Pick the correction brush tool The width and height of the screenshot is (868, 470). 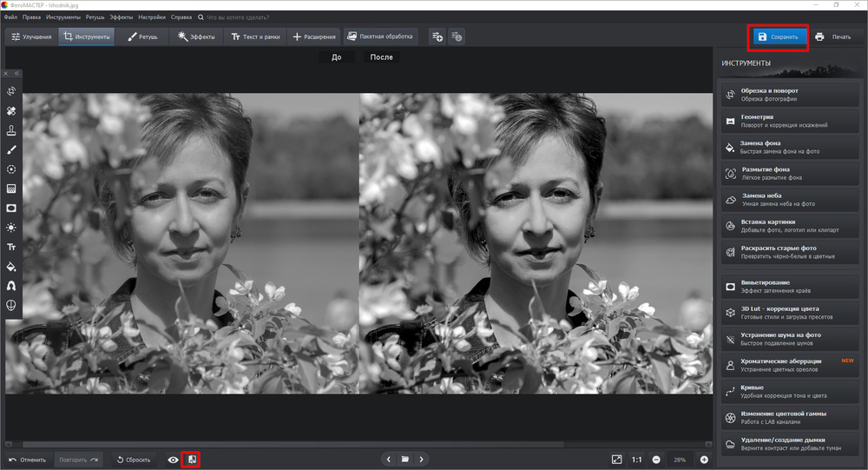point(11,149)
